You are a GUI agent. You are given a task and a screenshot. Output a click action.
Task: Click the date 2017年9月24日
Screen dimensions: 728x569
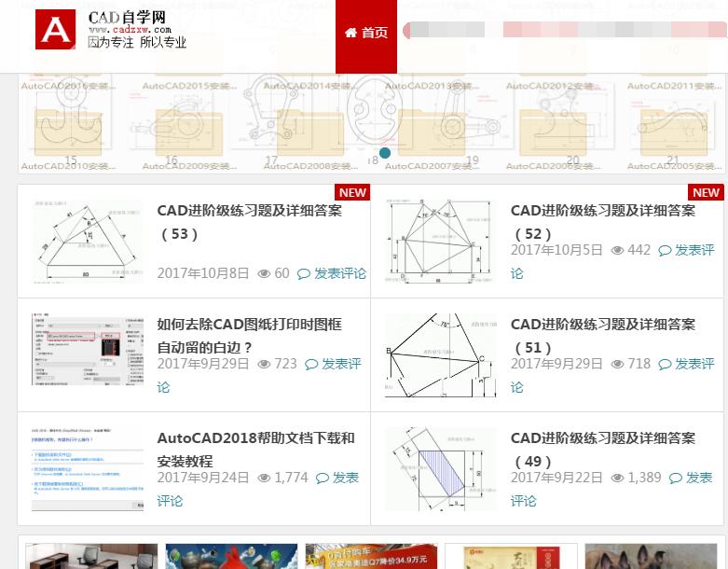[x=203, y=478]
